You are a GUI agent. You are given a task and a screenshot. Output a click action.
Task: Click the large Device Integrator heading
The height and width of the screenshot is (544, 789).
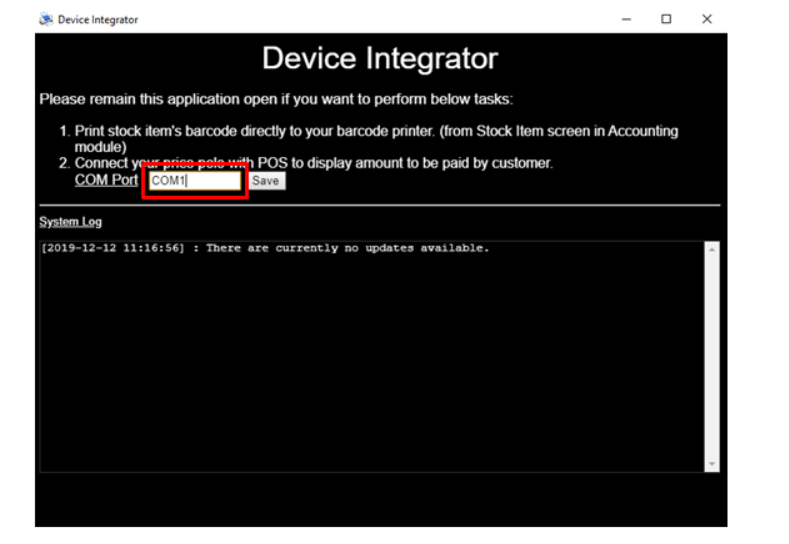click(379, 59)
